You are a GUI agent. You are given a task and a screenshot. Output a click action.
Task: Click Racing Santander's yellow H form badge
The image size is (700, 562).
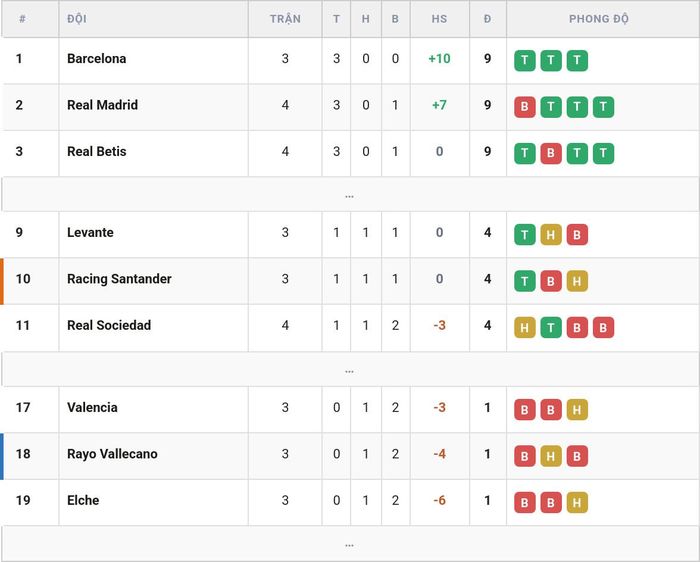pos(577,281)
